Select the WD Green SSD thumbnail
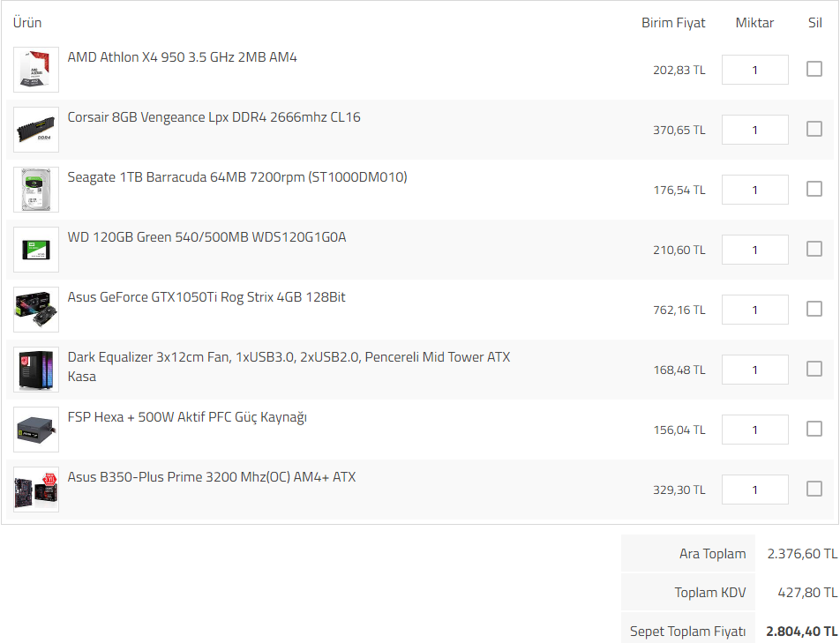 [x=36, y=250]
